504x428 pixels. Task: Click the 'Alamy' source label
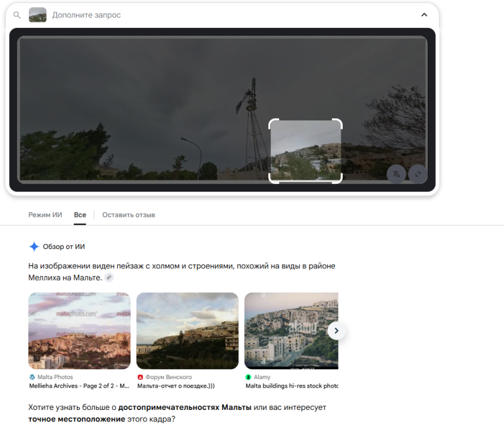tap(262, 377)
